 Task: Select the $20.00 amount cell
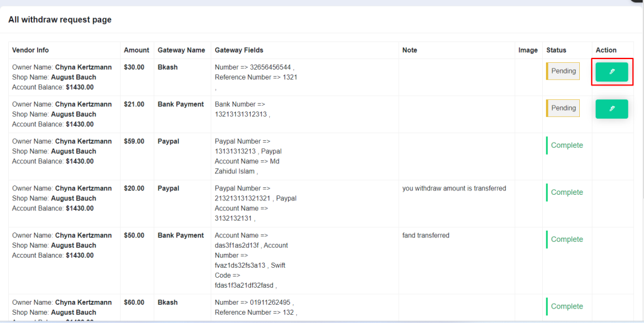134,189
